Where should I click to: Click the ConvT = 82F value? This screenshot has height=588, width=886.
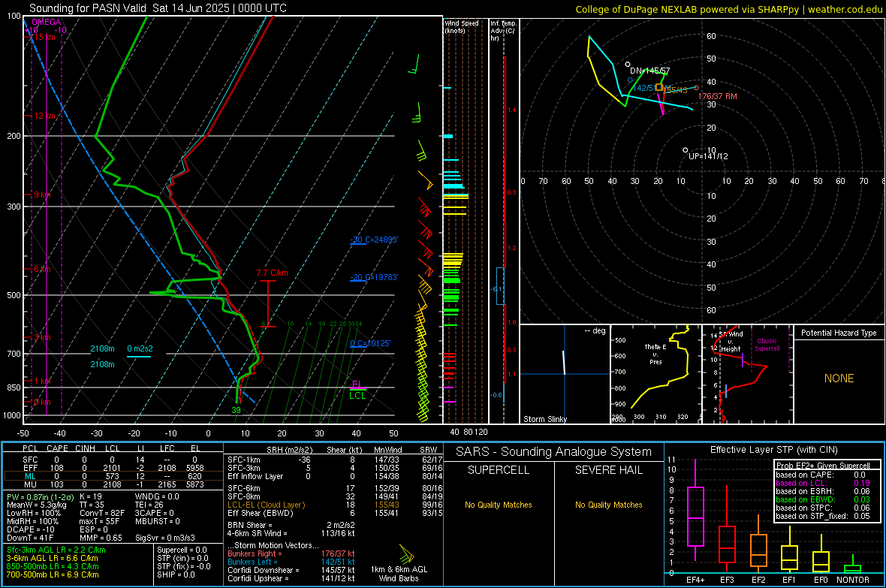click(101, 513)
